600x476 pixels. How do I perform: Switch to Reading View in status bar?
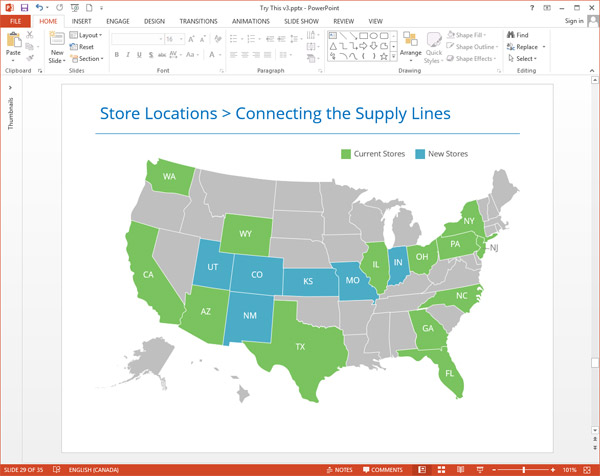point(461,469)
